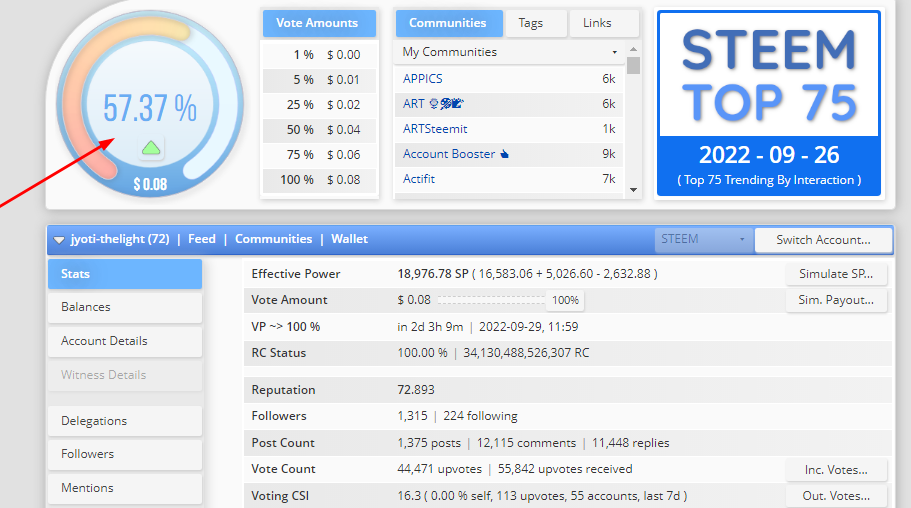Collapse the jyoti-thelight account triangle
The height and width of the screenshot is (508, 911).
(x=59, y=239)
